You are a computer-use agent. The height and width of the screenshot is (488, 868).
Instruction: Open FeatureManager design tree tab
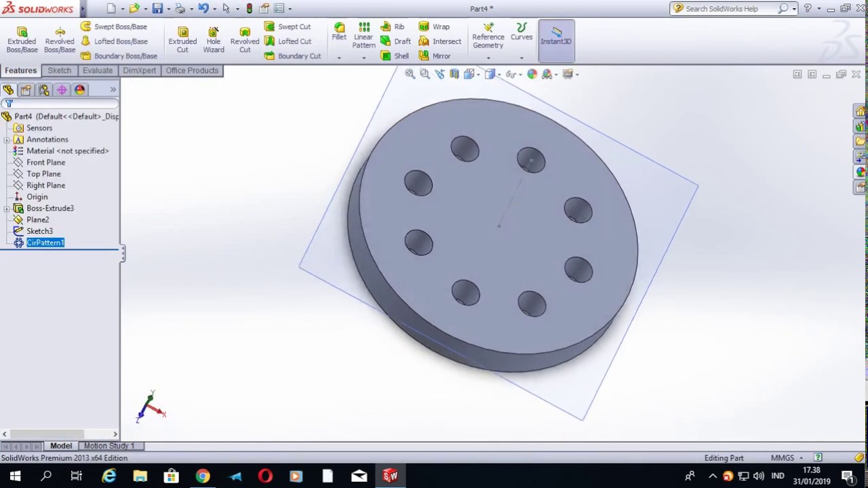tap(8, 89)
